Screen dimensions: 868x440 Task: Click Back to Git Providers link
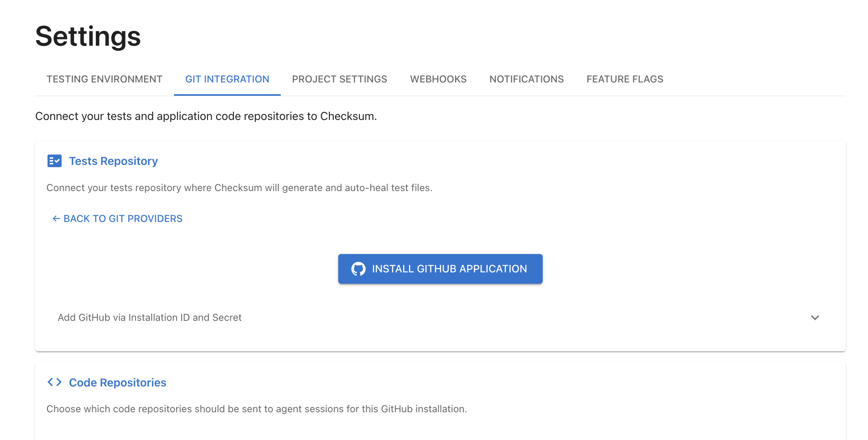click(123, 218)
